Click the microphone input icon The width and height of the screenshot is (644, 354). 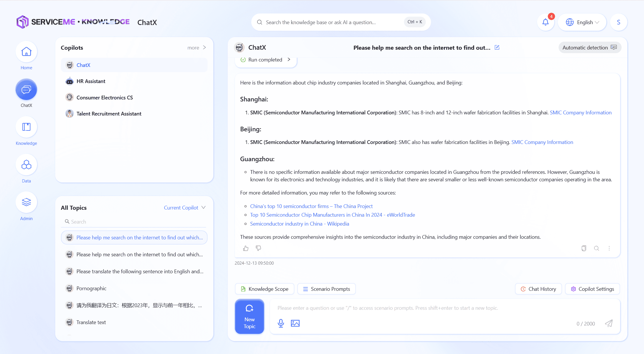(x=281, y=323)
